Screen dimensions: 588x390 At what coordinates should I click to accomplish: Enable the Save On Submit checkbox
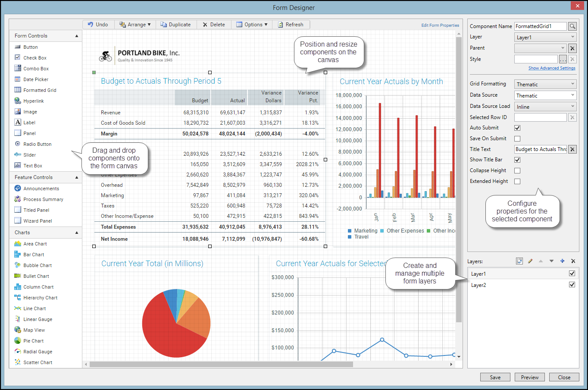click(517, 138)
